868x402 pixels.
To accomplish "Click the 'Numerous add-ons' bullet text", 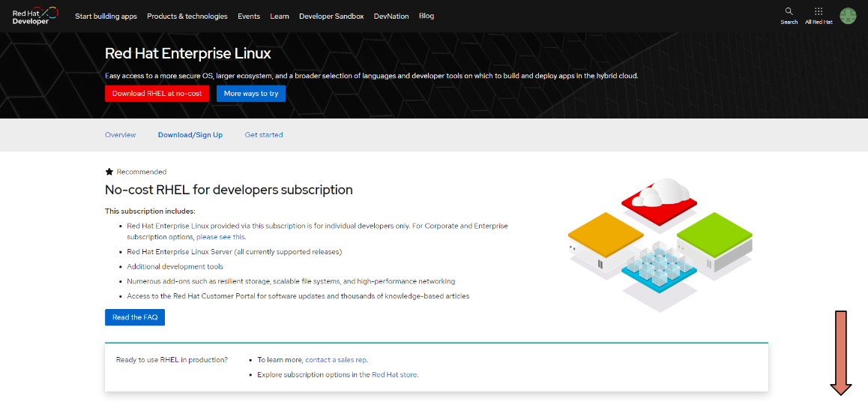I will click(291, 281).
